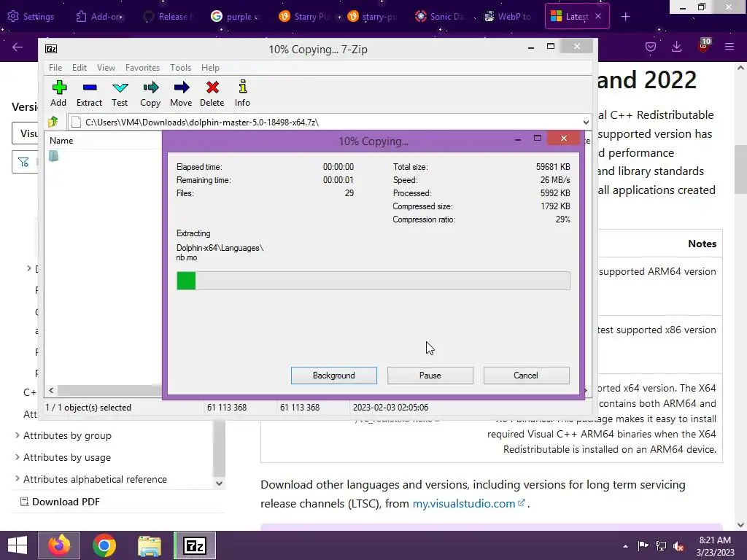
Task: Switch to the Sonic Da tab
Action: click(x=440, y=17)
